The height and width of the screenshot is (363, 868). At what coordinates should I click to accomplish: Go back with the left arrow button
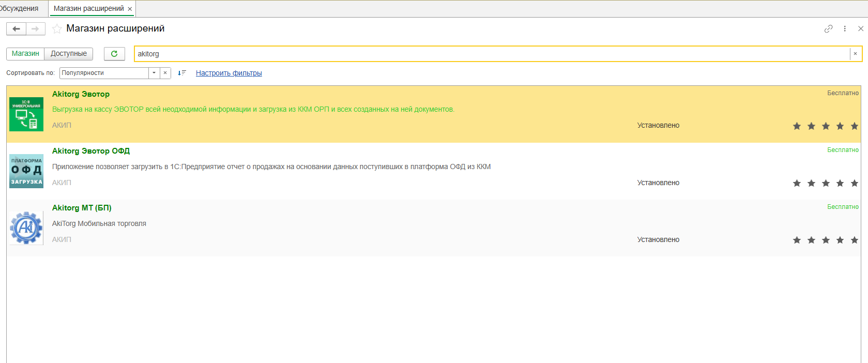click(x=16, y=29)
